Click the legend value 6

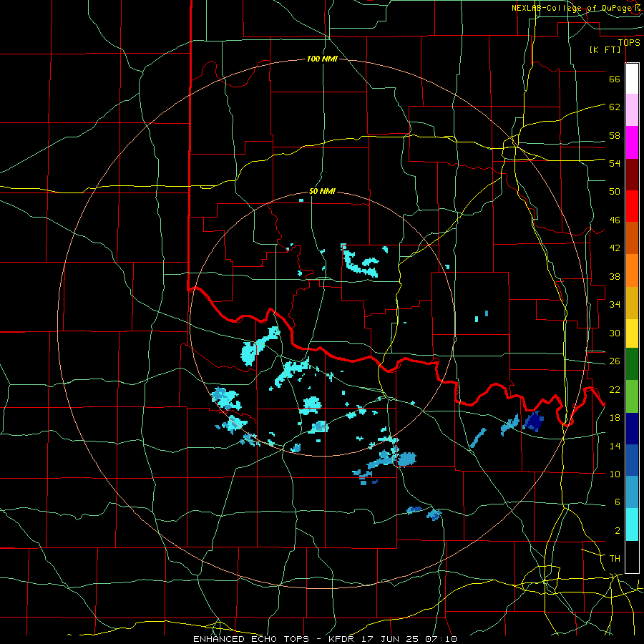tap(617, 502)
